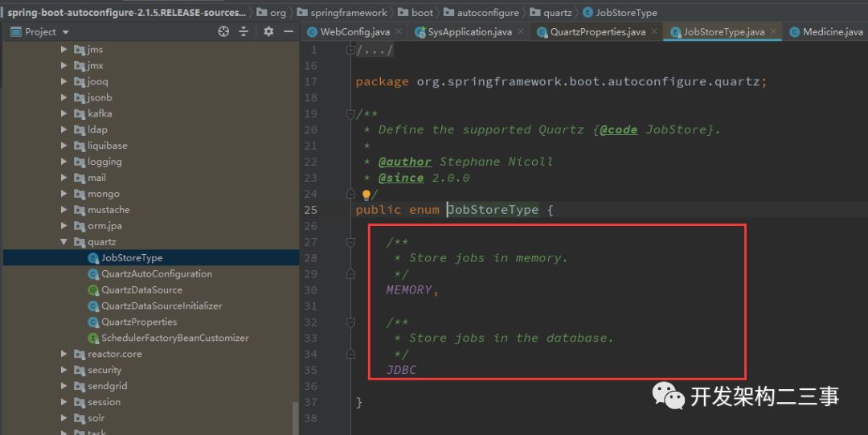Screen dimensions: 868x435
Task: Click the kafka folder icon
Action: coord(79,113)
